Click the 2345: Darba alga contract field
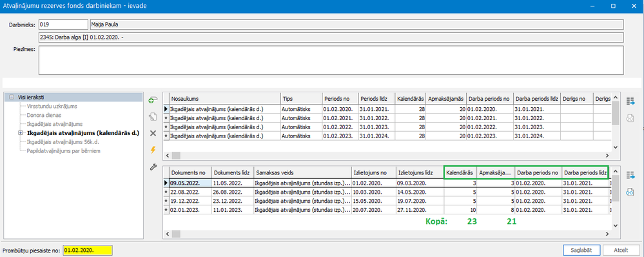This screenshot has height=257, width=644. pos(331,37)
